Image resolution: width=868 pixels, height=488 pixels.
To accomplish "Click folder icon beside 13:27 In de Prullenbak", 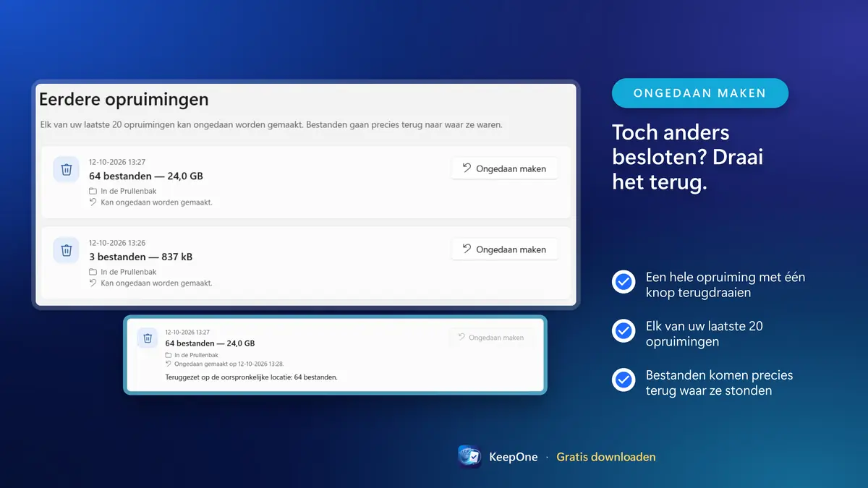I will [93, 192].
